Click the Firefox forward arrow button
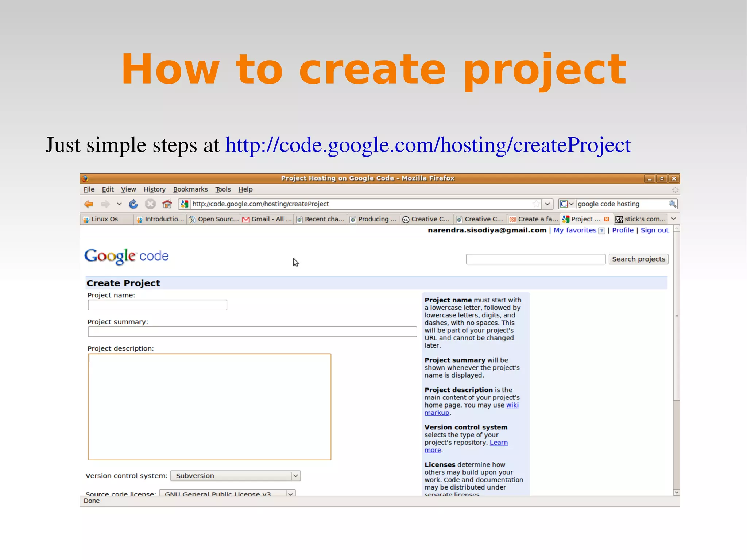 [105, 204]
